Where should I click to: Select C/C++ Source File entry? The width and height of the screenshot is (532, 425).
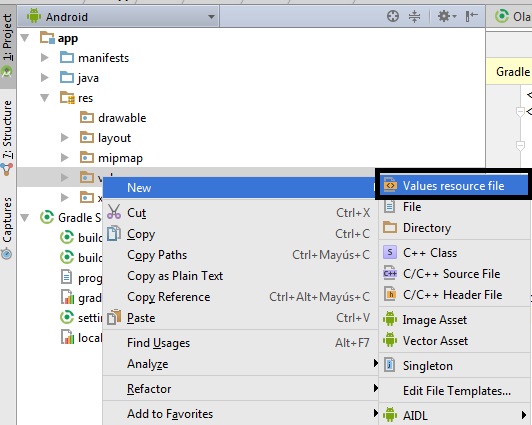(454, 274)
